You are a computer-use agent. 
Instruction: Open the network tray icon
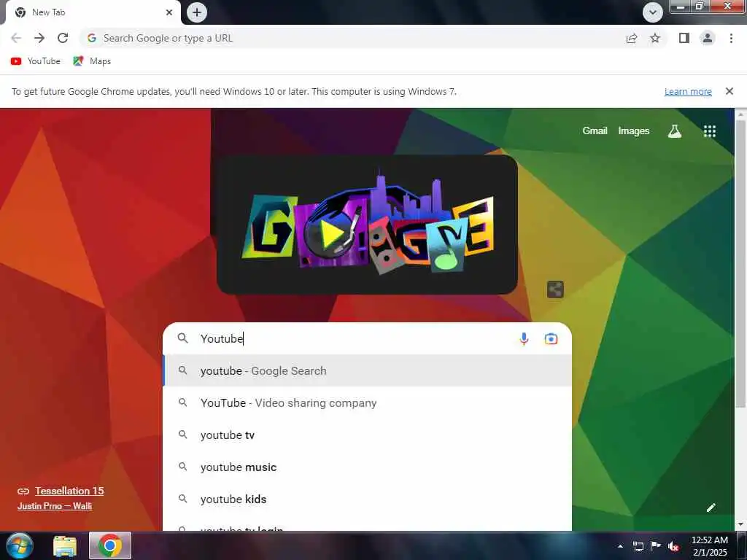[x=638, y=546]
